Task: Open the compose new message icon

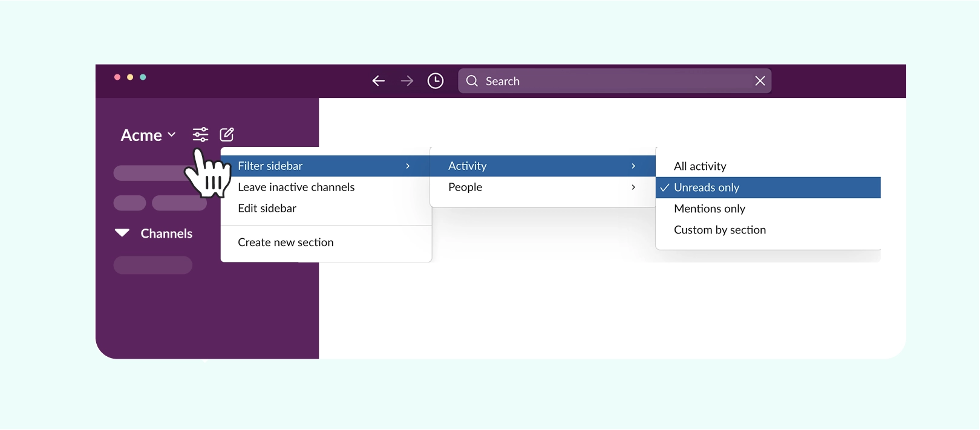Action: click(x=227, y=134)
